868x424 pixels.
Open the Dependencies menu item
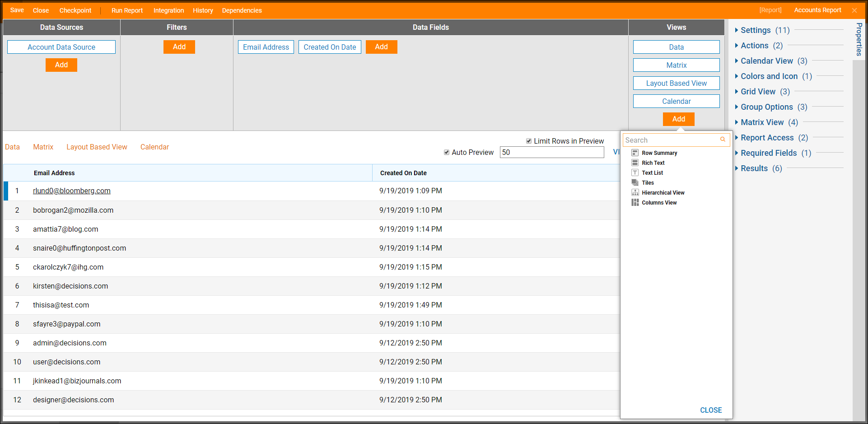pyautogui.click(x=242, y=10)
